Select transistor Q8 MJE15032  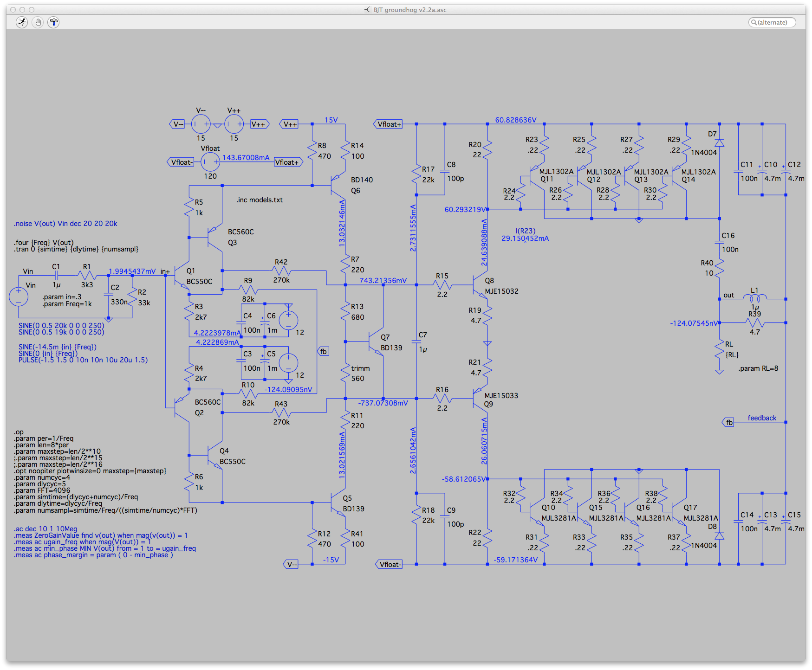tap(481, 285)
